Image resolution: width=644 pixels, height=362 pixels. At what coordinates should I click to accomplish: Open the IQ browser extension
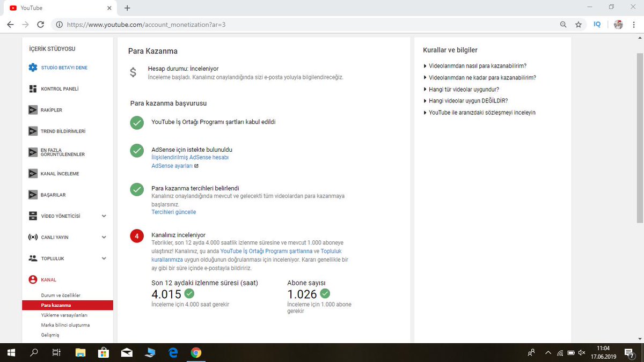(x=597, y=25)
